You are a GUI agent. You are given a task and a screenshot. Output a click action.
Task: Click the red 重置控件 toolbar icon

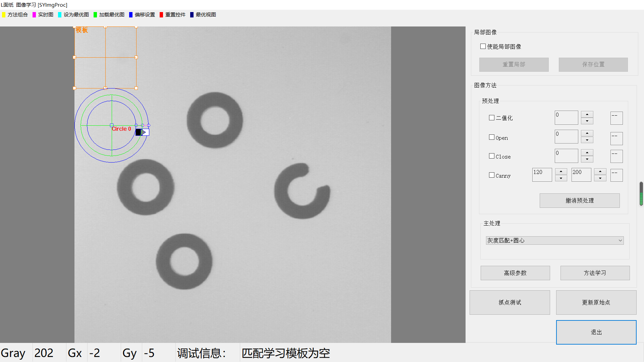point(161,15)
